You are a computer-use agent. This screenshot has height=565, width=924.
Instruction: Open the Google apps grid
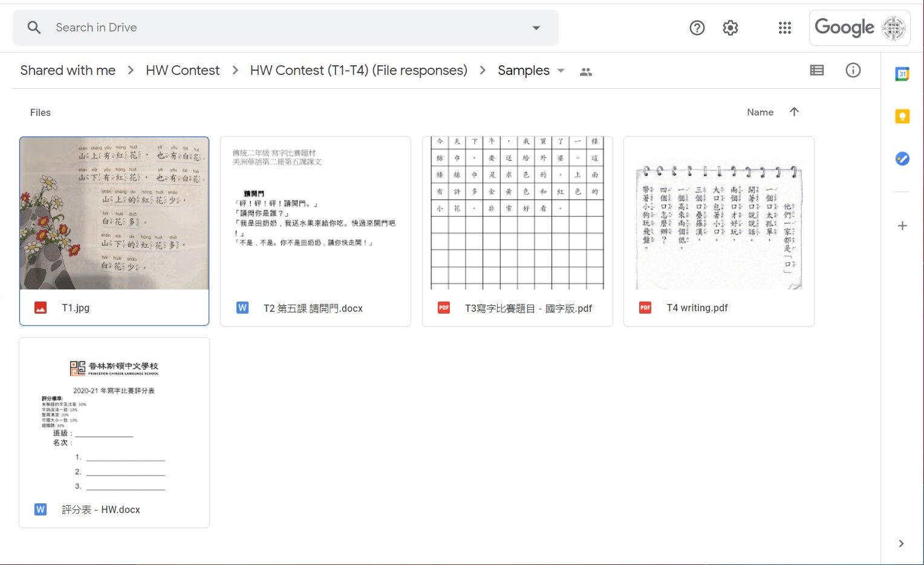[x=784, y=28]
